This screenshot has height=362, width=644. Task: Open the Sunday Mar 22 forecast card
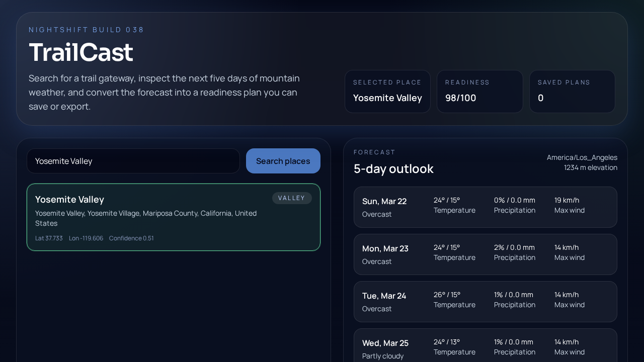point(486,207)
